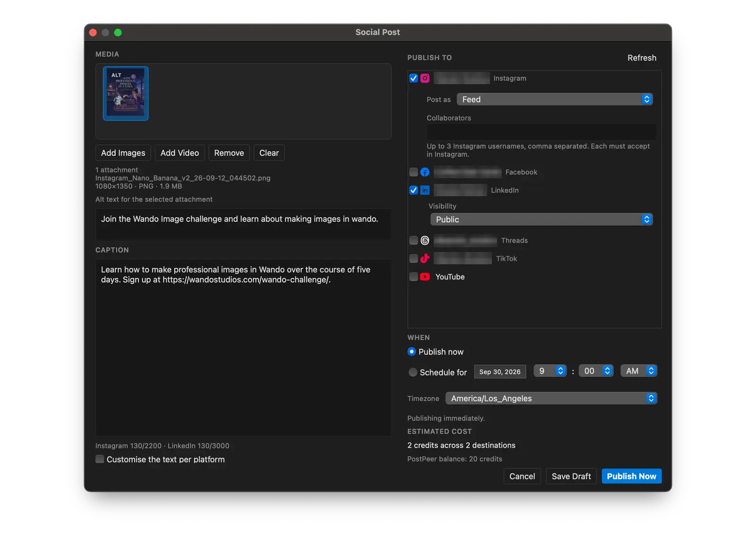Click the LinkedIn platform icon
This screenshot has height=538, width=756.
[425, 190]
